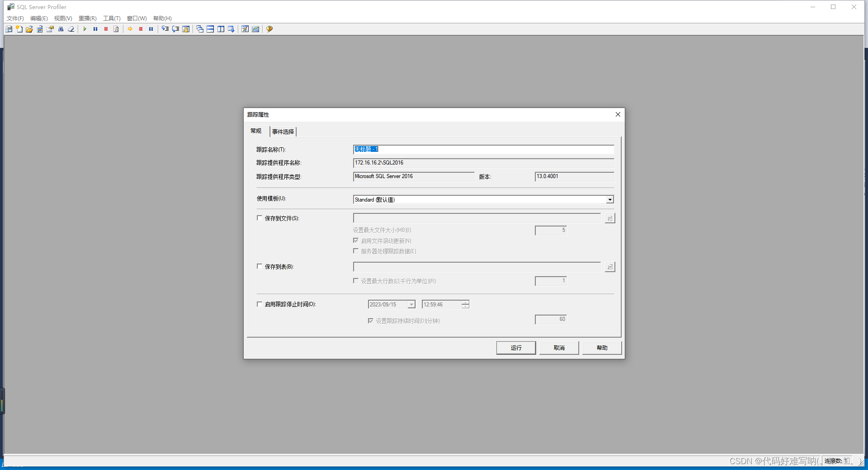868x470 pixels.
Task: Click the trace duration field showing 60
Action: click(x=551, y=320)
